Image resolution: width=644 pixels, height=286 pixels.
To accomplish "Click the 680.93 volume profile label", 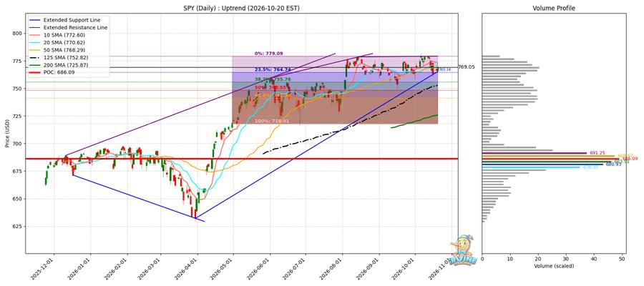I will coord(614,164).
